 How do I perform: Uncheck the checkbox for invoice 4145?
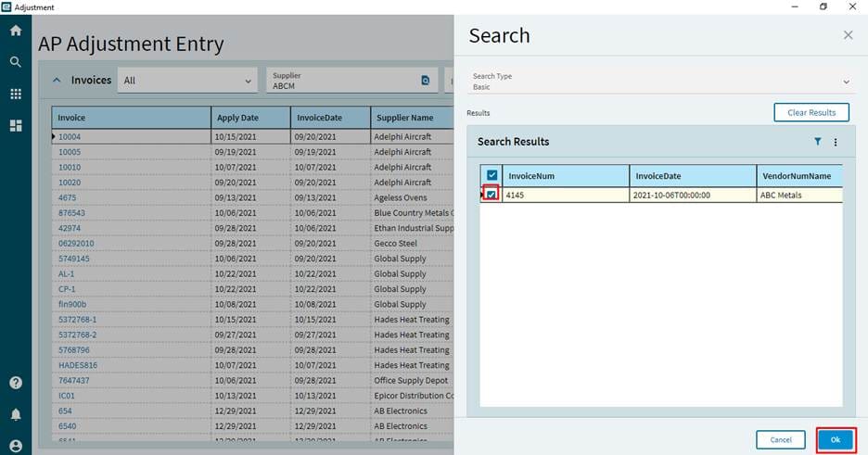491,195
